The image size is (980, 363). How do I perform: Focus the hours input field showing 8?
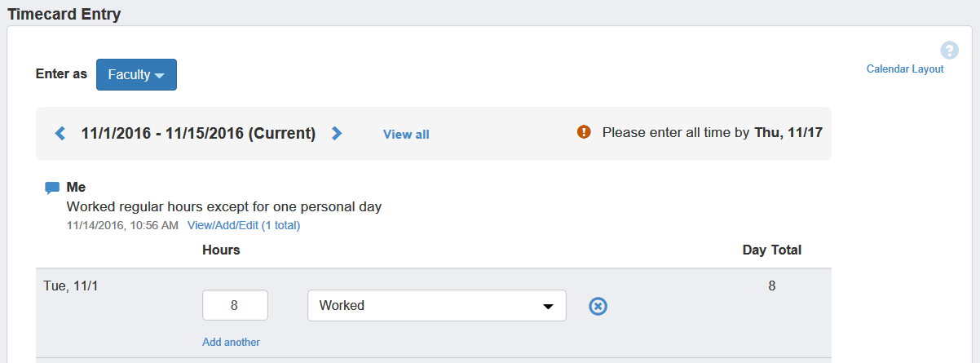[x=235, y=306]
